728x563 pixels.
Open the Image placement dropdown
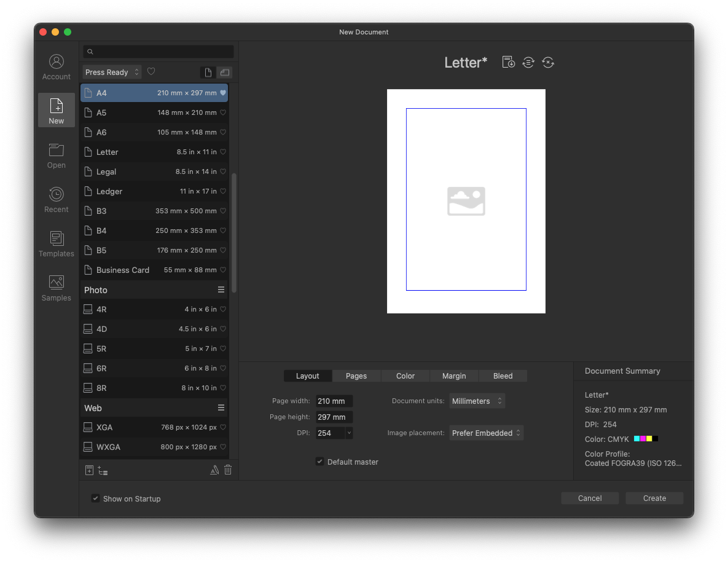point(486,433)
